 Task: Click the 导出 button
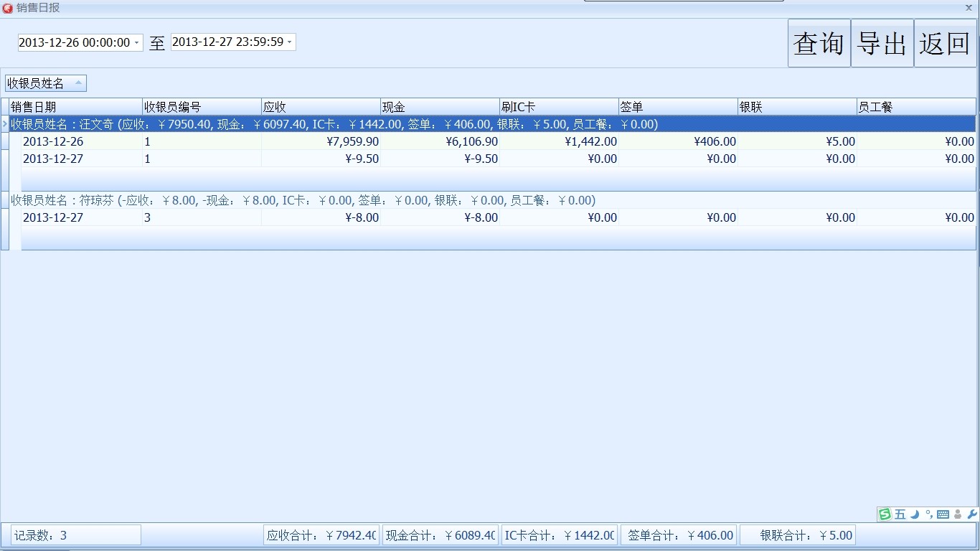pyautogui.click(x=882, y=43)
